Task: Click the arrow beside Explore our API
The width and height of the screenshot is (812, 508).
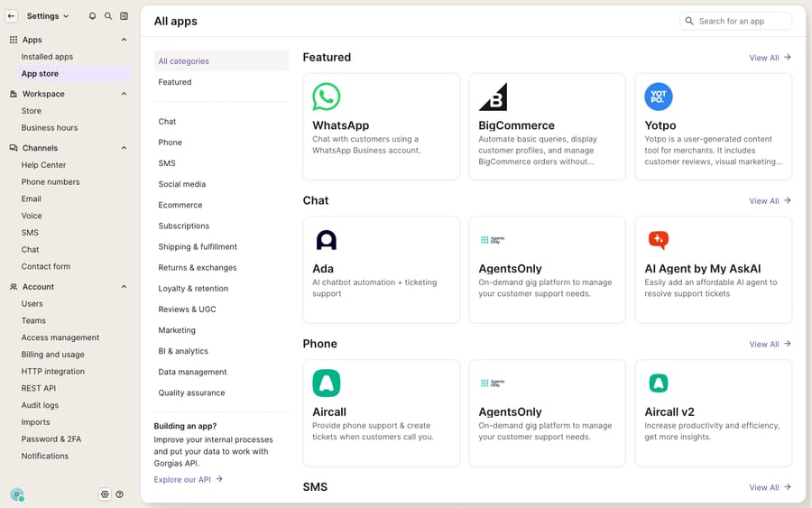Action: [x=219, y=479]
